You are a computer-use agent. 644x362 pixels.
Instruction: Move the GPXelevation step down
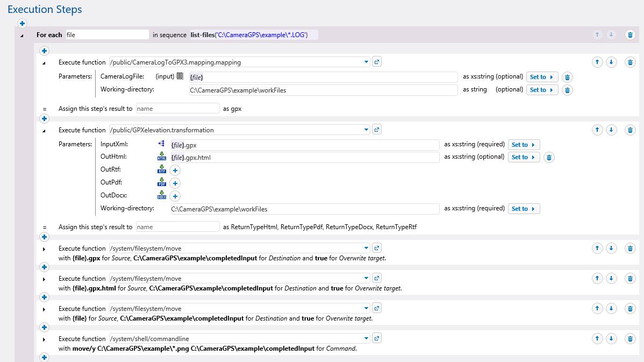pyautogui.click(x=611, y=130)
